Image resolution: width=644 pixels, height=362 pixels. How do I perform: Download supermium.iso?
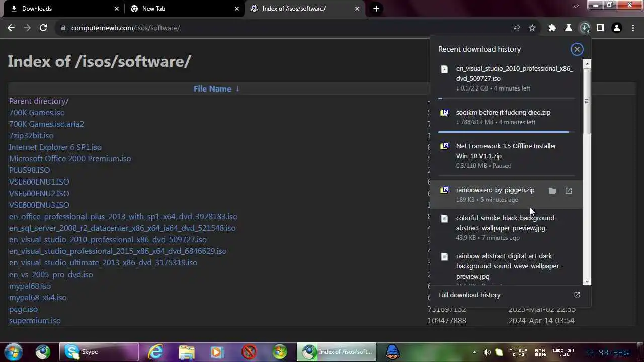35,320
